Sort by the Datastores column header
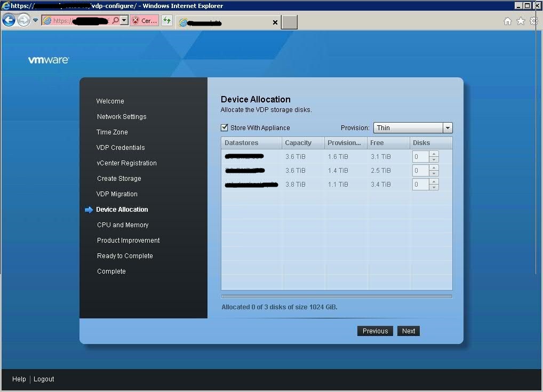The image size is (543, 392). tap(251, 143)
